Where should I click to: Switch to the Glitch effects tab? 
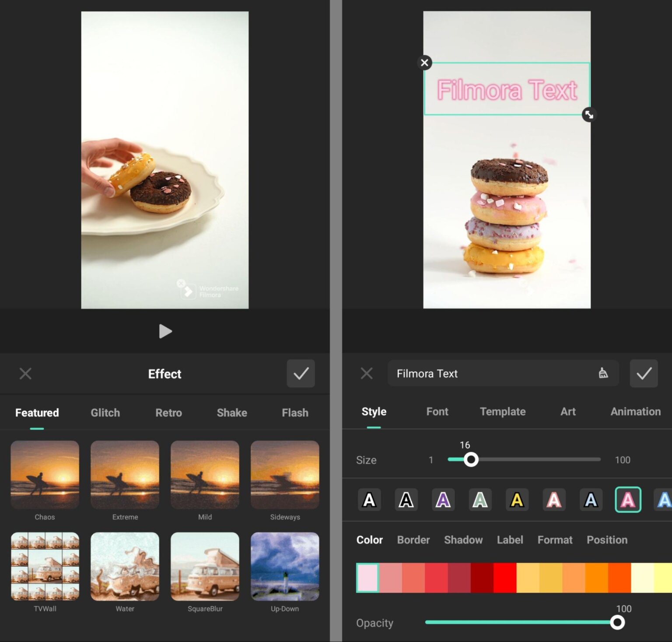[105, 412]
